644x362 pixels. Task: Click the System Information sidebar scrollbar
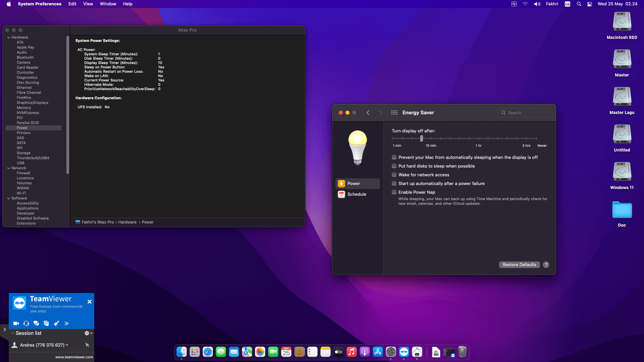coord(68,105)
